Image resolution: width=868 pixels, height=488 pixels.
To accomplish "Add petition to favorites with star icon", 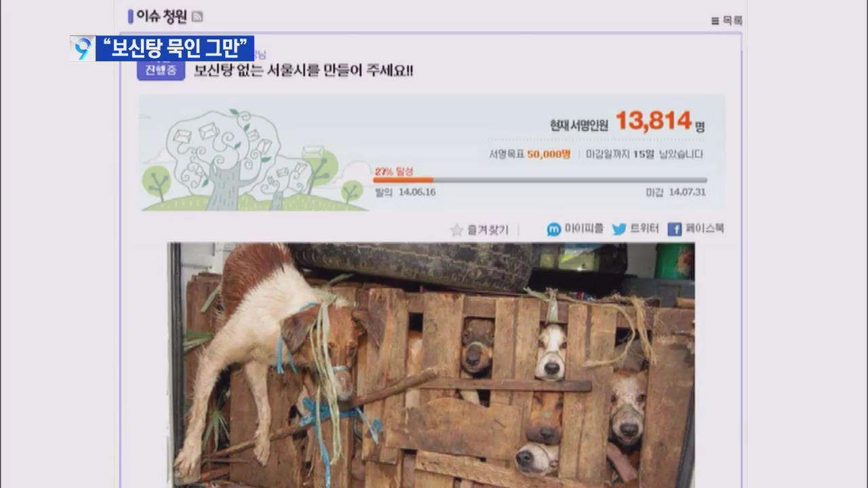I will point(457,230).
